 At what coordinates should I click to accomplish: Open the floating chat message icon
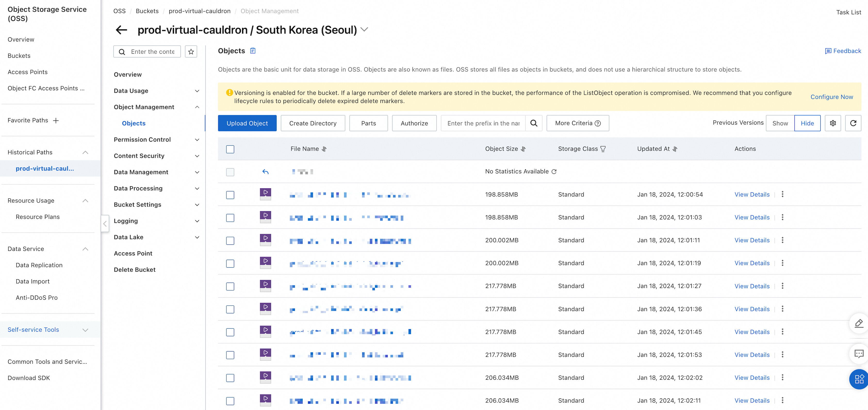click(859, 354)
